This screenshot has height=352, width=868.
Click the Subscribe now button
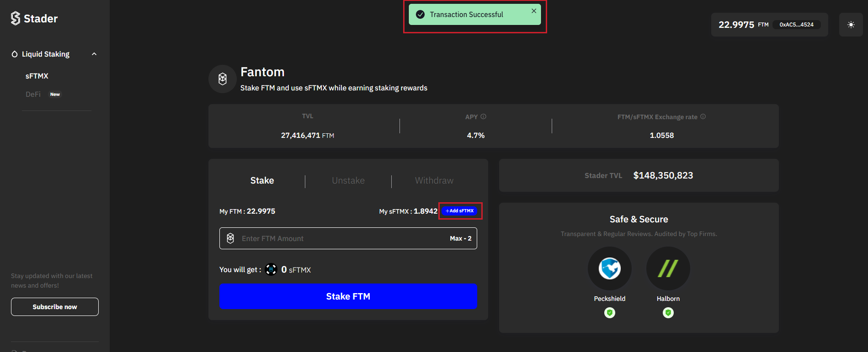[55, 307]
